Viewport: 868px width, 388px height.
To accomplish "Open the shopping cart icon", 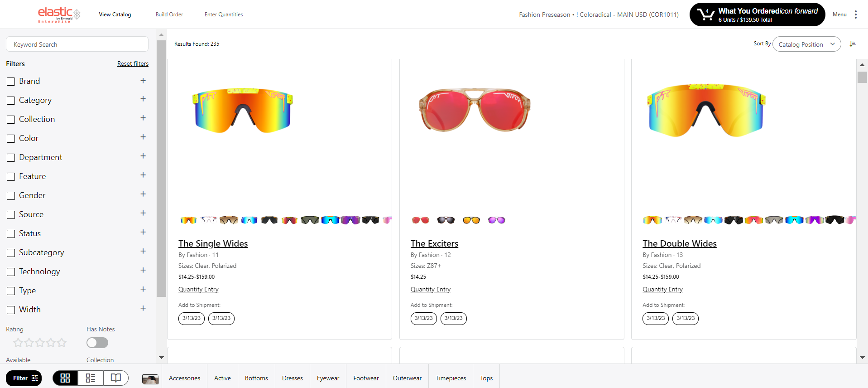I will [705, 15].
